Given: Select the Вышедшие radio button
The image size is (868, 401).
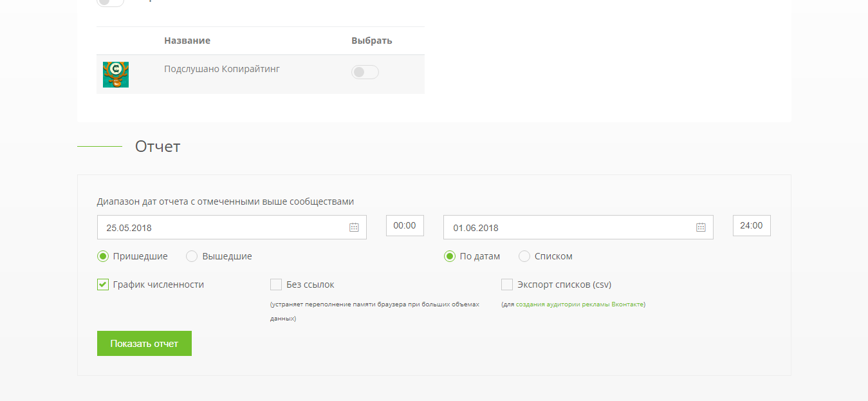Looking at the screenshot, I should coord(192,256).
